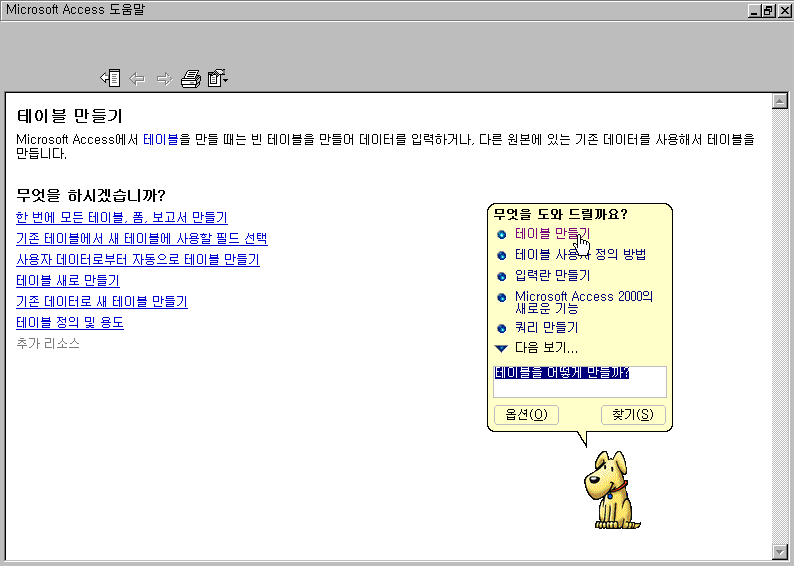Go forward using the right arrow icon
The image size is (794, 566).
pos(165,78)
